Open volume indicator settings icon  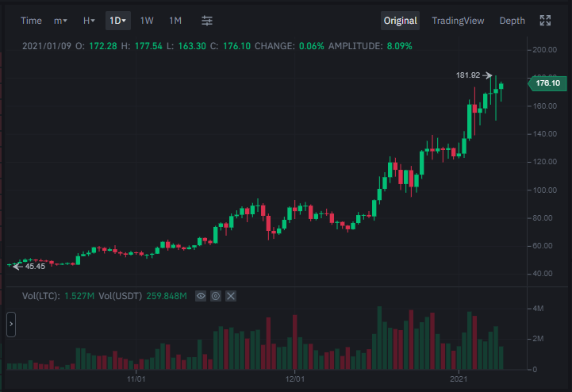click(216, 296)
